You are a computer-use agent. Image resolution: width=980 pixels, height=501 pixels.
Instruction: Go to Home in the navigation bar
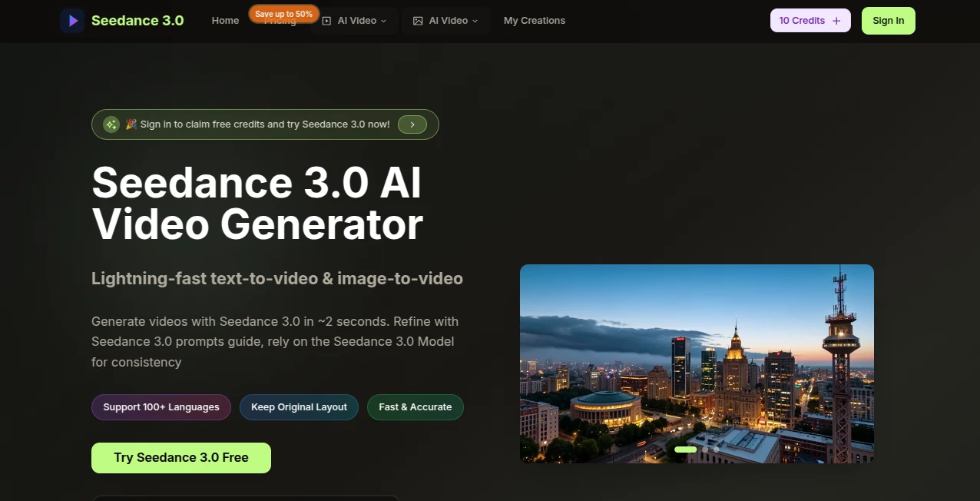click(x=225, y=21)
